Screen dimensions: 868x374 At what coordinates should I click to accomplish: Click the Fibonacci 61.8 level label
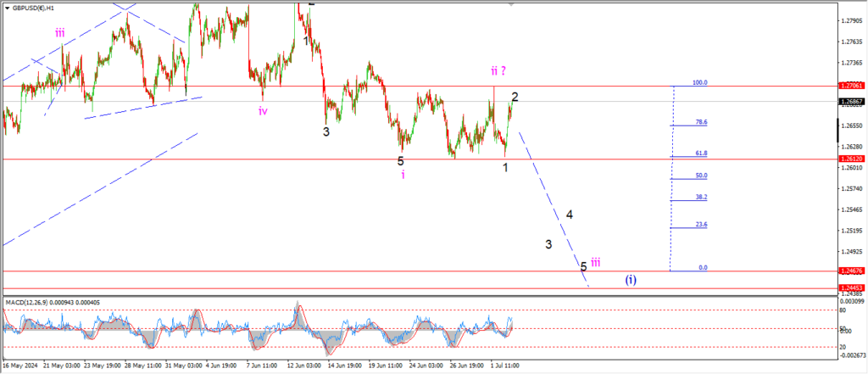tap(701, 154)
